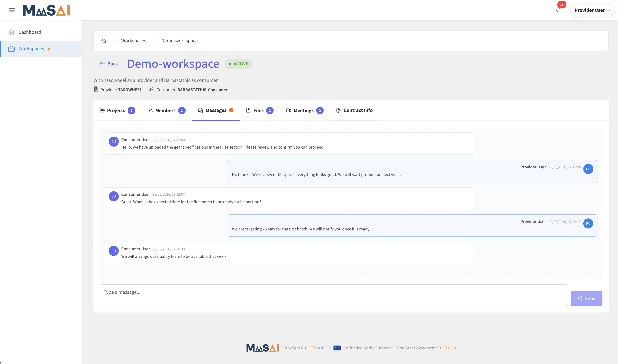The image size is (618, 364).
Task: Open the Meetings tab
Action: pyautogui.click(x=305, y=110)
